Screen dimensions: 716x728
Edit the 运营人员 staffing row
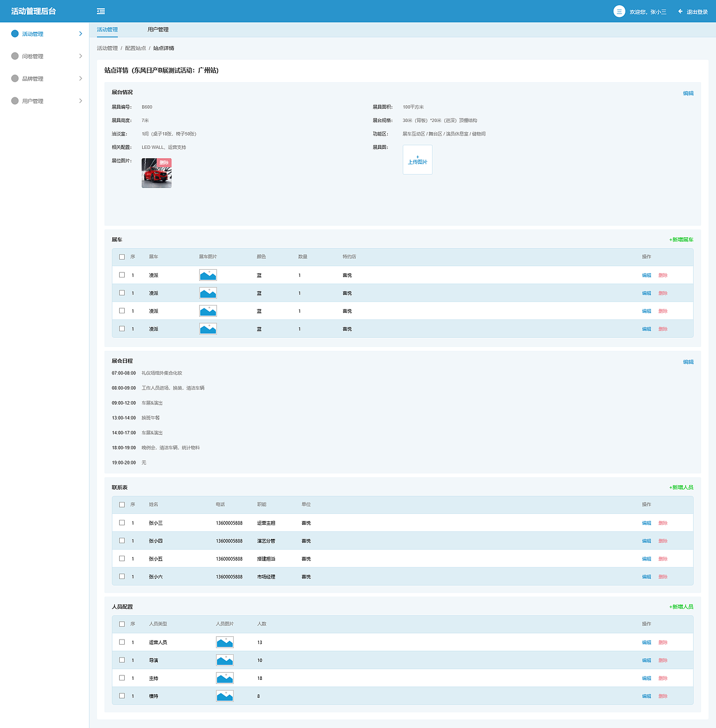point(647,642)
